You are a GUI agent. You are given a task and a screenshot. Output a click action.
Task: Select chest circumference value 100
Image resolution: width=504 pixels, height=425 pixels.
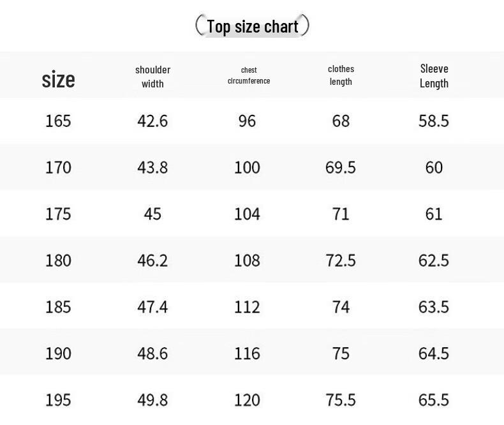[x=247, y=167]
